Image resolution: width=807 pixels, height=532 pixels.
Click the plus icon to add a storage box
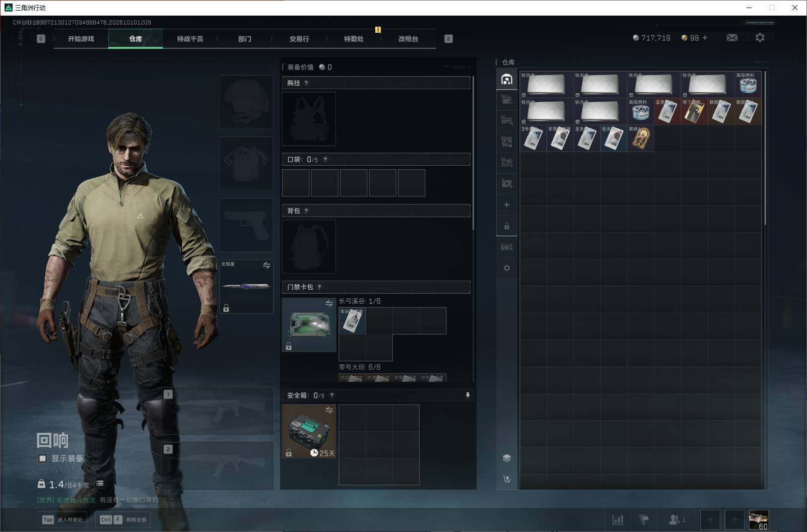point(507,205)
